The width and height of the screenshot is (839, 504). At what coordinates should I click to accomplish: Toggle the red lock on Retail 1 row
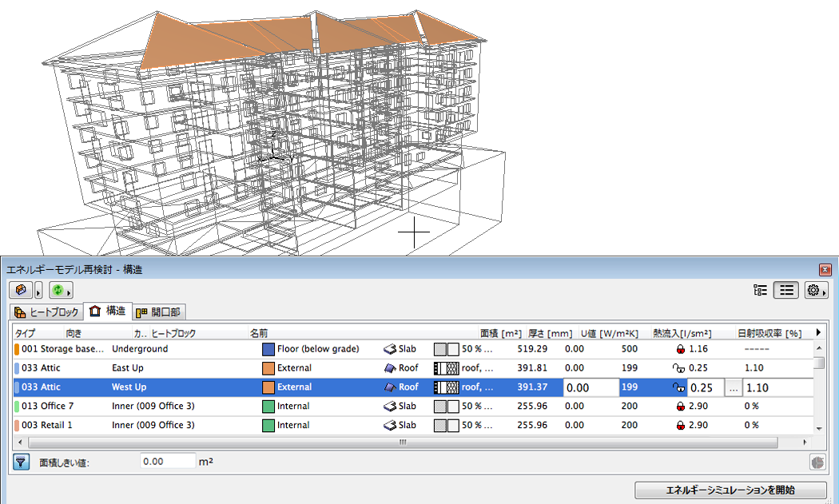click(680, 426)
